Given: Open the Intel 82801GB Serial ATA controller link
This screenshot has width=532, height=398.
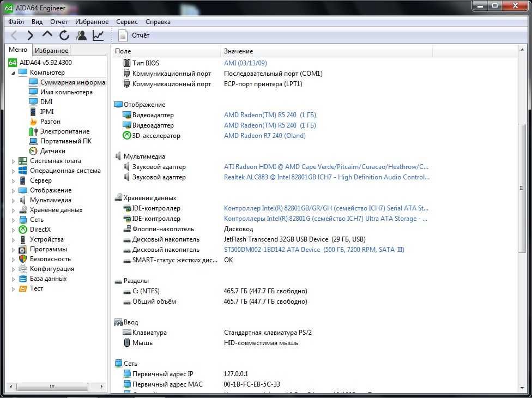Looking at the screenshot, I should [326, 208].
